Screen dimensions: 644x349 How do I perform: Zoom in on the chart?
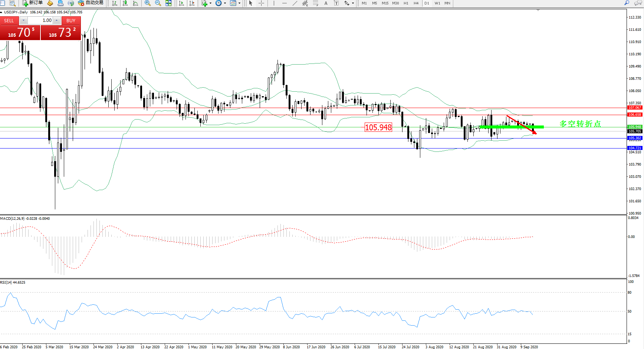click(x=147, y=3)
